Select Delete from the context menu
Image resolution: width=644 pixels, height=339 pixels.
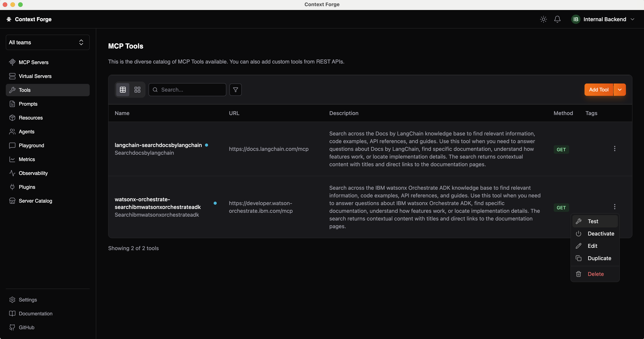595,274
